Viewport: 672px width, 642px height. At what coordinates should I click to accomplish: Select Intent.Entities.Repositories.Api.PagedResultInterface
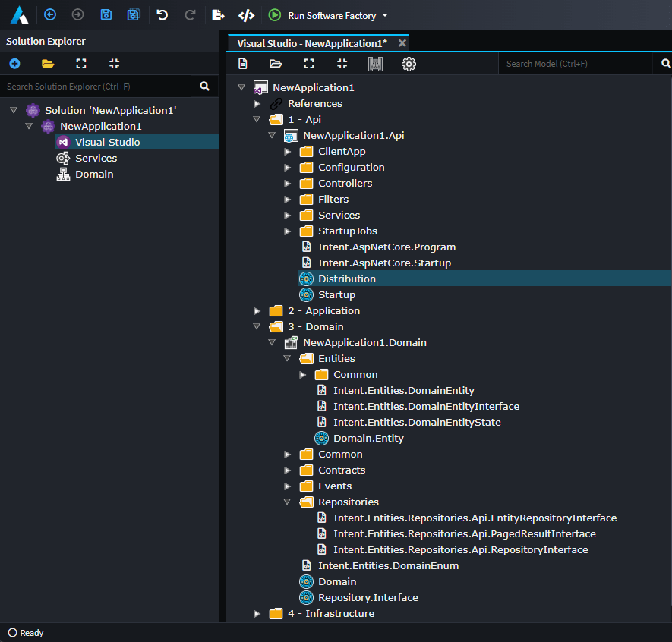pos(465,533)
